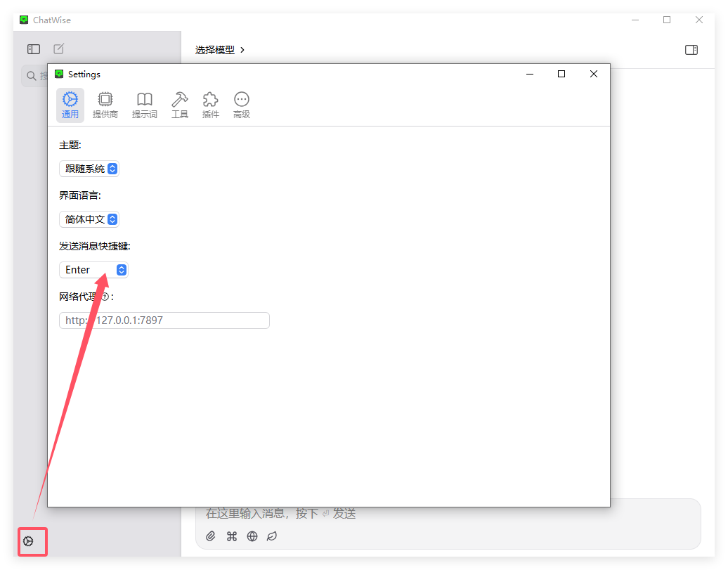Expand the 界面语言 language dropdown

click(x=89, y=219)
